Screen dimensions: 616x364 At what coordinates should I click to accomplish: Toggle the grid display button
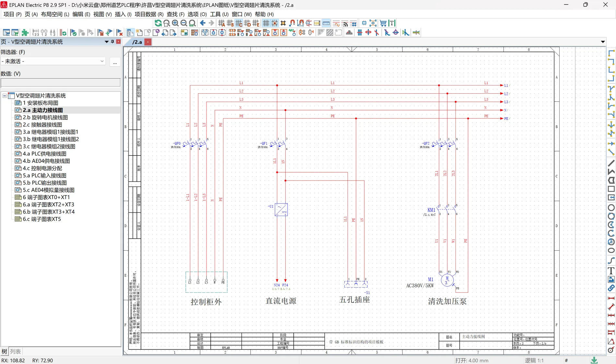[266, 23]
